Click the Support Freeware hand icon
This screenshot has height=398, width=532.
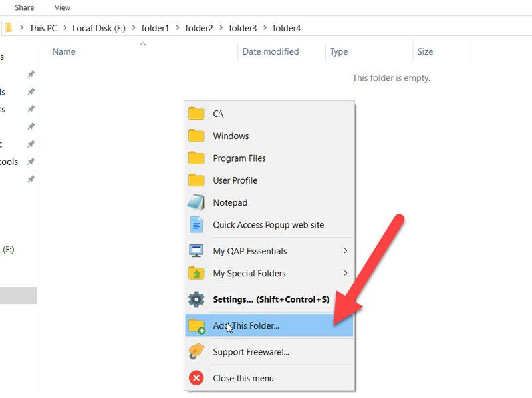[x=196, y=351]
